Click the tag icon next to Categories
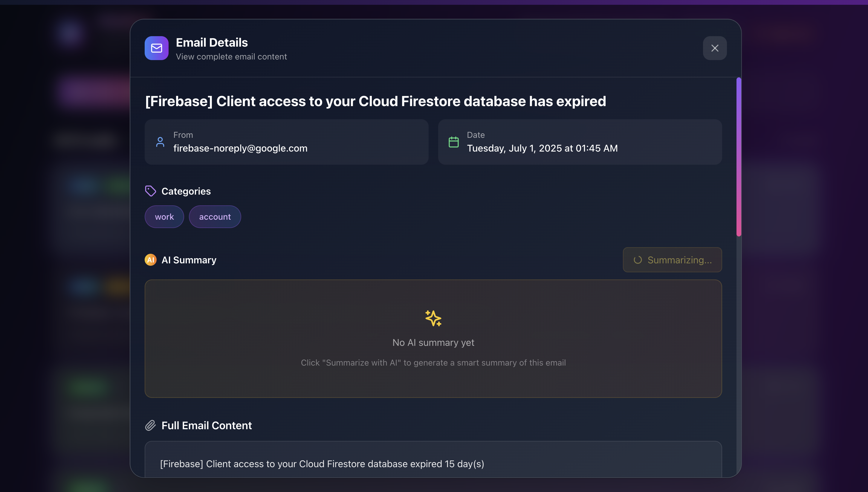Image resolution: width=868 pixels, height=492 pixels. coord(150,191)
